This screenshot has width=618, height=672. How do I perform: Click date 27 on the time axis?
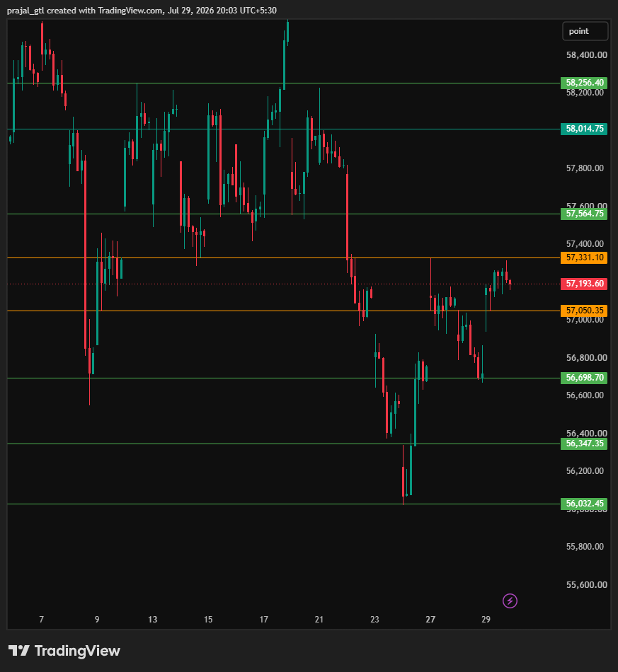click(x=430, y=619)
